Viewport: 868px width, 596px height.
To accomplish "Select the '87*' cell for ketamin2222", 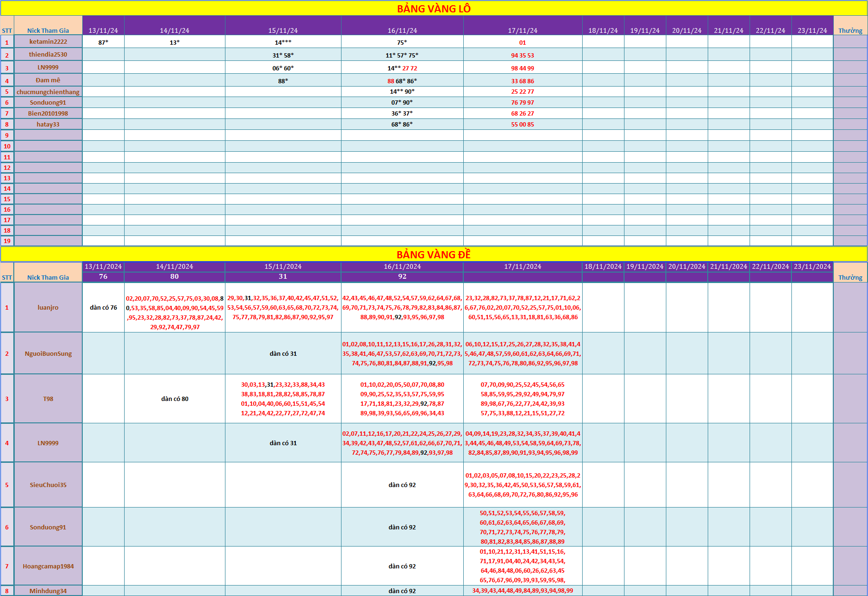I will tap(103, 42).
